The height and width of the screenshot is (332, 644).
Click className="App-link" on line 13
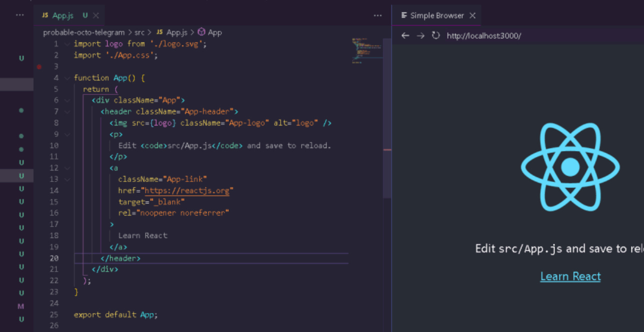162,179
